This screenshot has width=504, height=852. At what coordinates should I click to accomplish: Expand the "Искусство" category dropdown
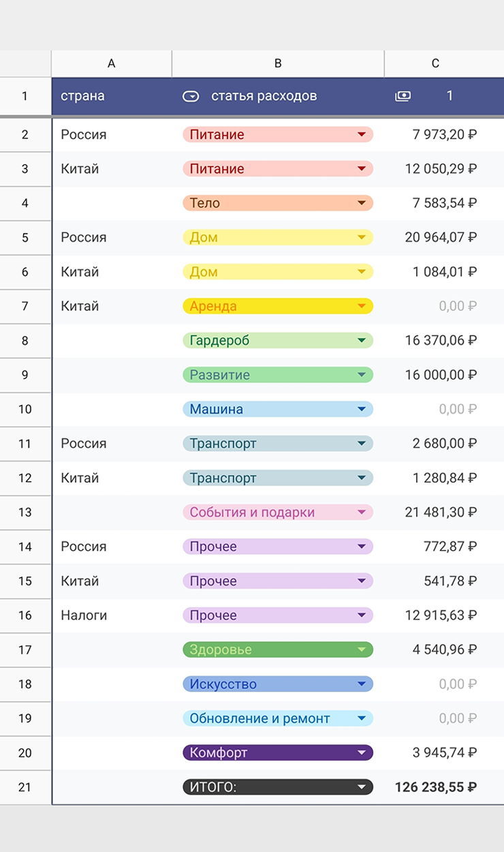[x=362, y=684]
